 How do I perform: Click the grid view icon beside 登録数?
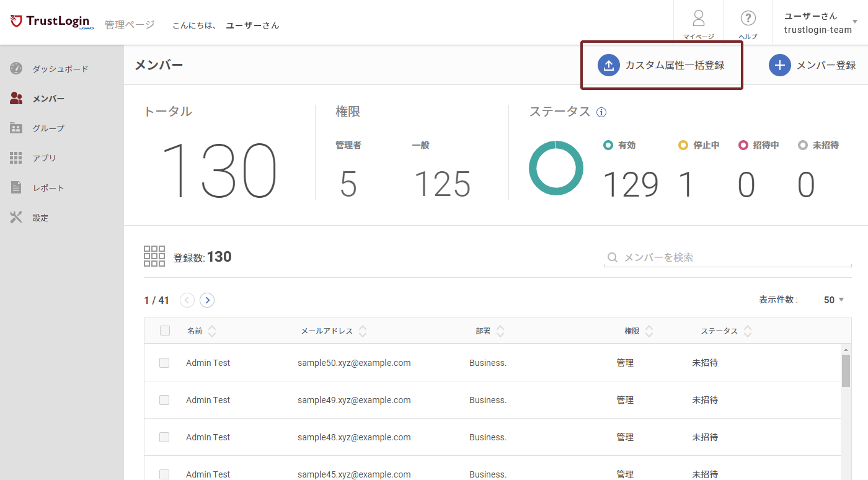[x=154, y=256]
